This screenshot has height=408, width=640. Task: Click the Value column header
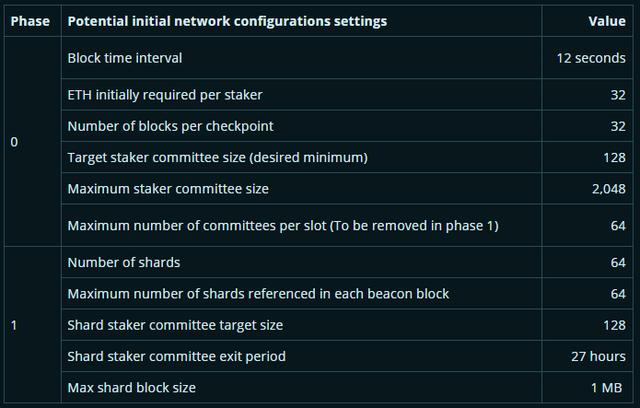click(x=607, y=21)
